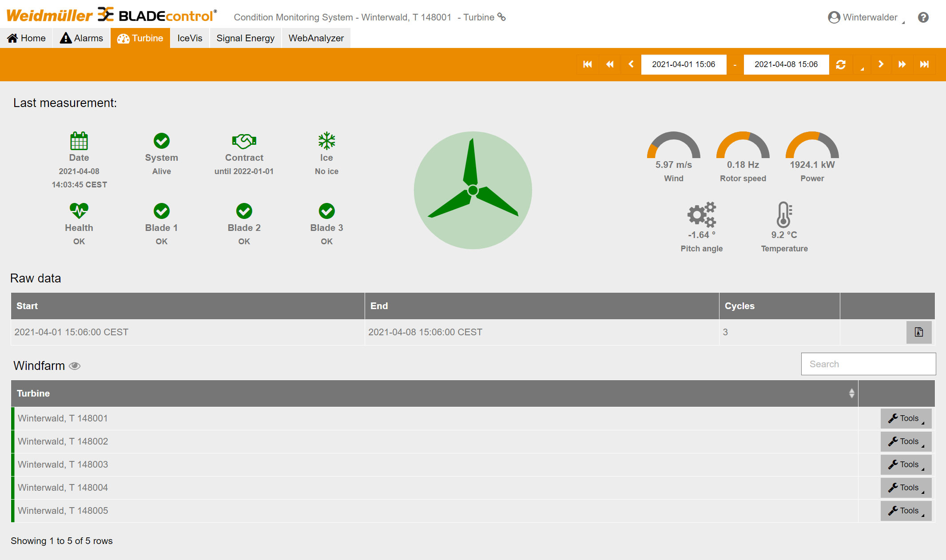
Task: Open the help question mark icon
Action: tap(923, 17)
